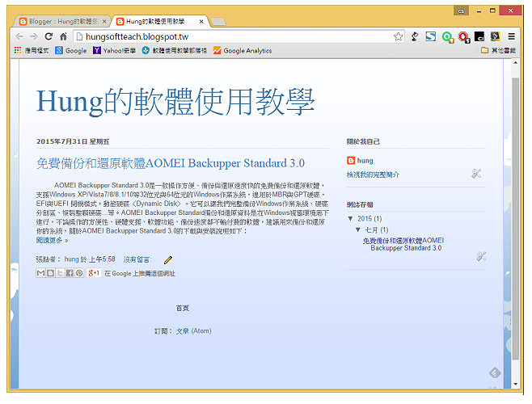The width and height of the screenshot is (532, 404).
Task: Click the extension icon left of the menu button
Action: [496, 36]
